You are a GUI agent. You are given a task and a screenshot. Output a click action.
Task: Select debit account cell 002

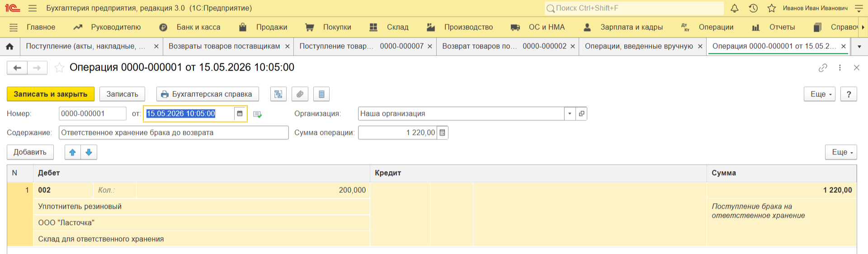click(63, 190)
